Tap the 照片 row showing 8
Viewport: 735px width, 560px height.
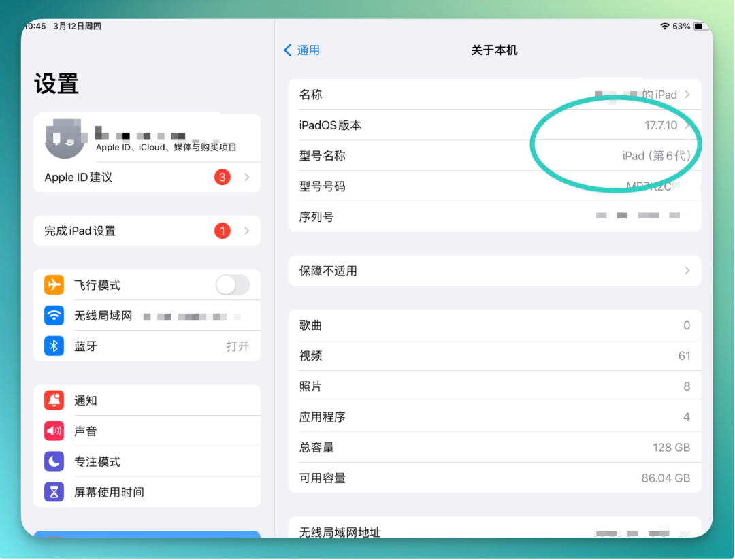pyautogui.click(x=495, y=386)
